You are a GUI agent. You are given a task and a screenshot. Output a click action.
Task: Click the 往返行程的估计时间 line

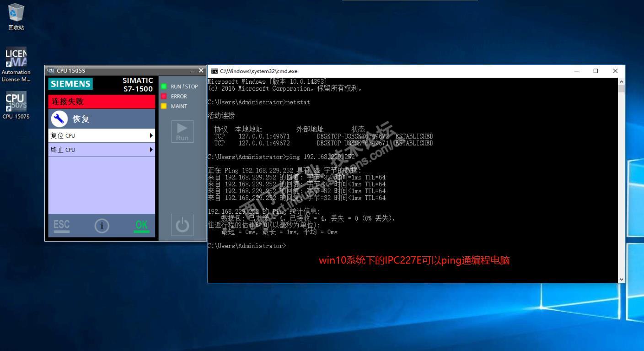click(264, 225)
